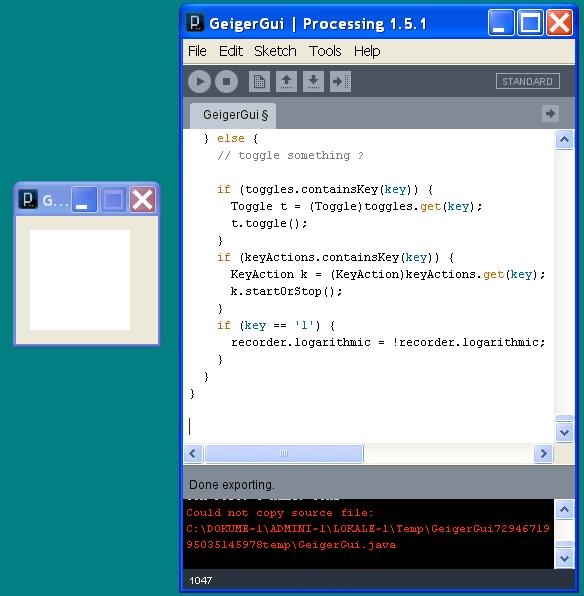Screen dimensions: 584x596
Task: Click 'GeigerGui.java' path in console
Action: pos(347,545)
